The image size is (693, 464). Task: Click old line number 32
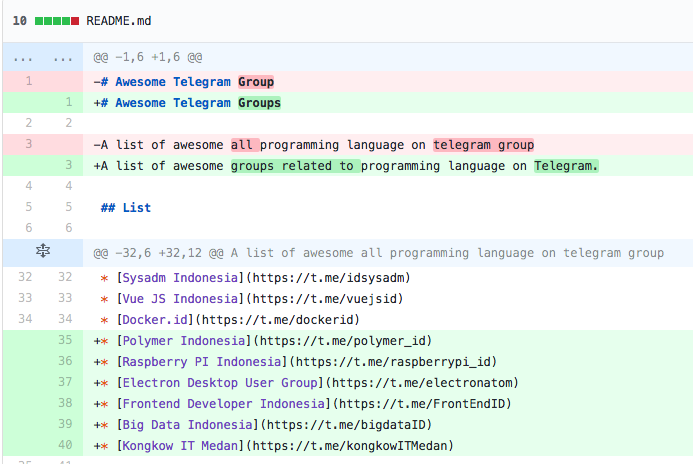pyautogui.click(x=25, y=277)
